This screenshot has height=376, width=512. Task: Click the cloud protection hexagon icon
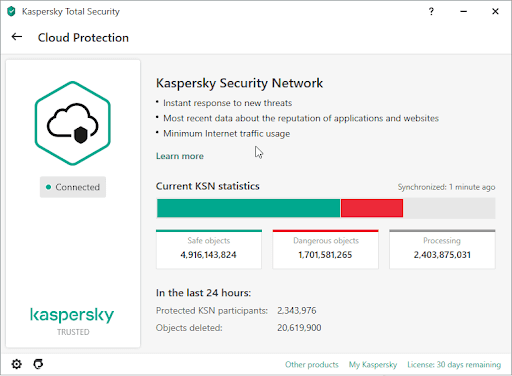tap(73, 123)
